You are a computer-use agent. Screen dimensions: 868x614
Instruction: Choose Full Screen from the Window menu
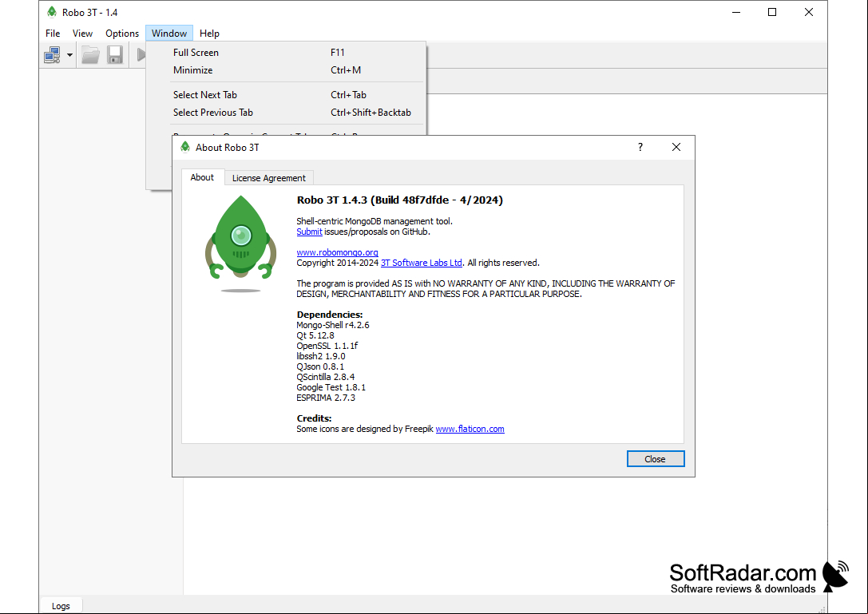coord(286,53)
